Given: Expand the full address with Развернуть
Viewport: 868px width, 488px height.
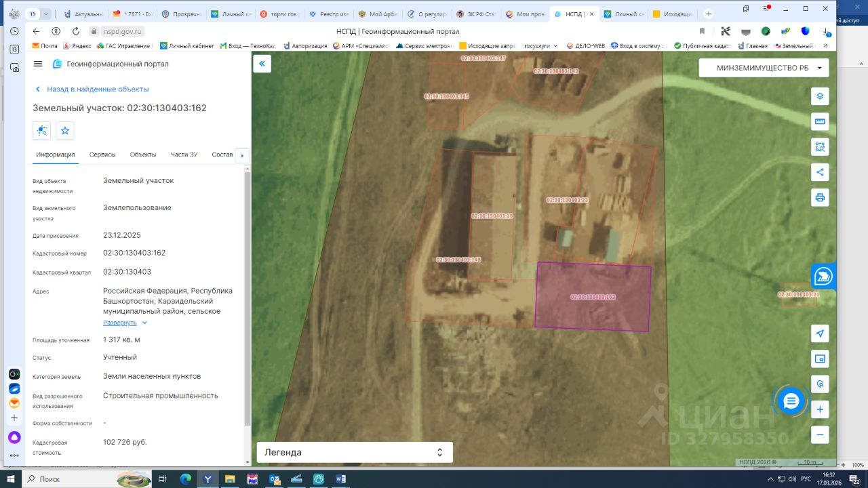Looking at the screenshot, I should 125,323.
